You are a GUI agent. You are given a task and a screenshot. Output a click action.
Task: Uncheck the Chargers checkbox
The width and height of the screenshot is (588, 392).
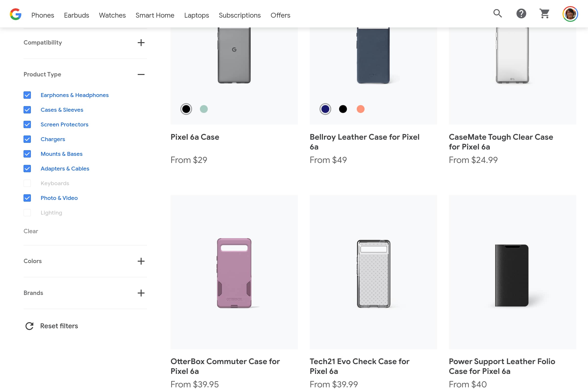click(x=27, y=139)
